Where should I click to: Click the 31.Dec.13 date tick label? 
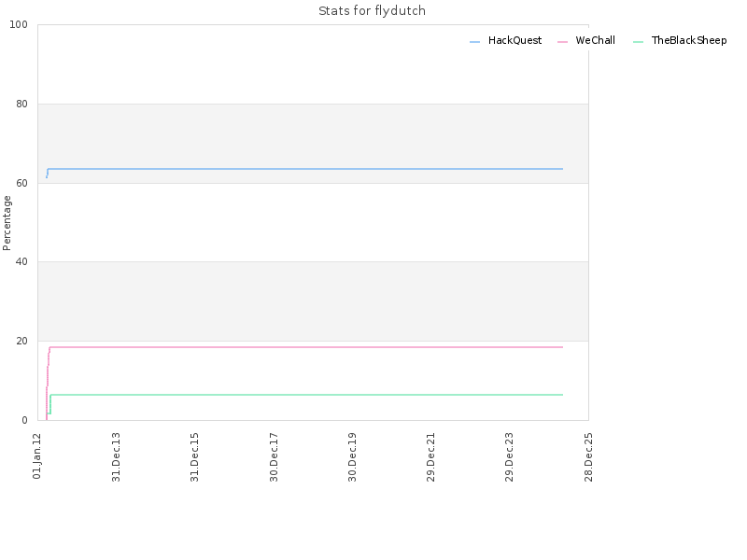point(116,457)
